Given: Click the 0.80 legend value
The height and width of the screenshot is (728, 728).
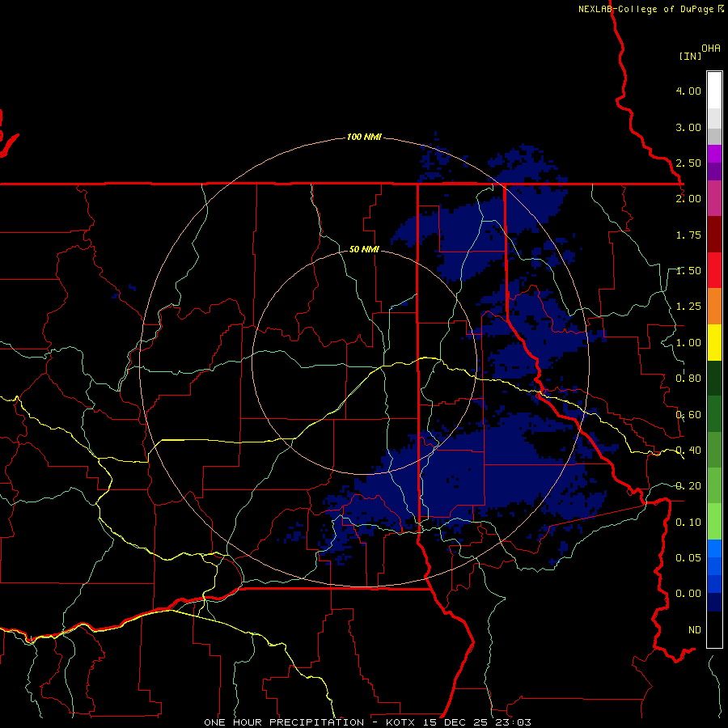Looking at the screenshot, I should coord(688,379).
